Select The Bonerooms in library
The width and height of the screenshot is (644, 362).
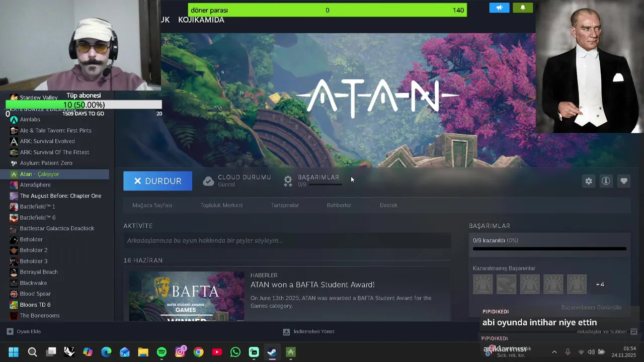(40, 315)
